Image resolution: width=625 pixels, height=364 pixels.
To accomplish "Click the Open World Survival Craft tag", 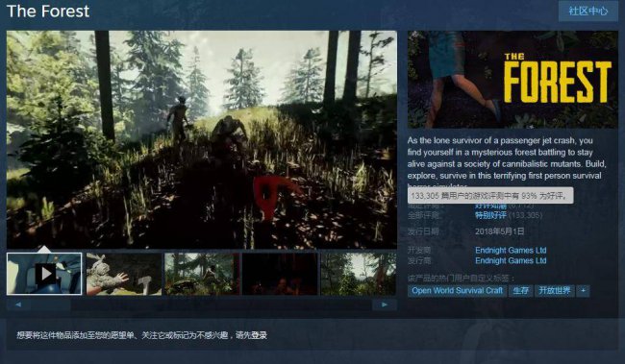I will [457, 290].
